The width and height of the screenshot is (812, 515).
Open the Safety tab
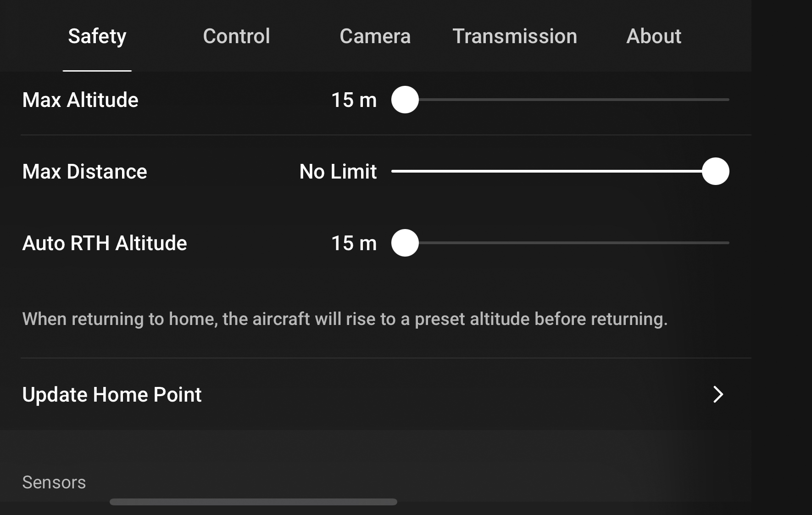97,36
